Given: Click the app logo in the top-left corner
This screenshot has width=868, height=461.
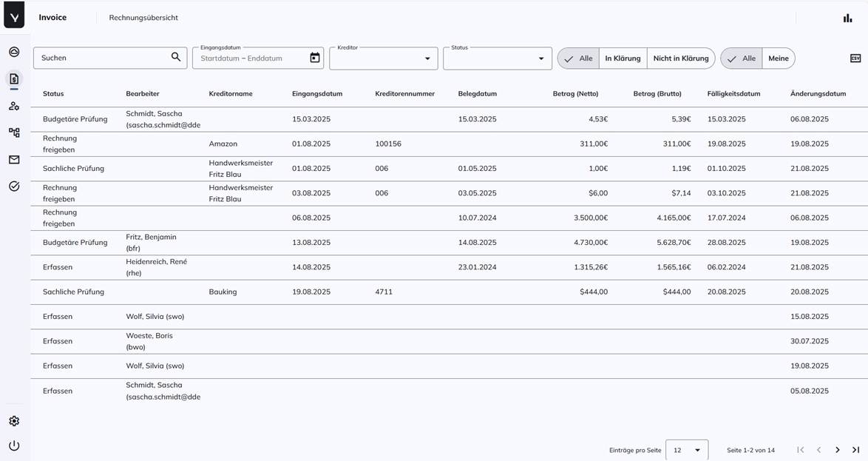Looking at the screenshot, I should point(14,14).
